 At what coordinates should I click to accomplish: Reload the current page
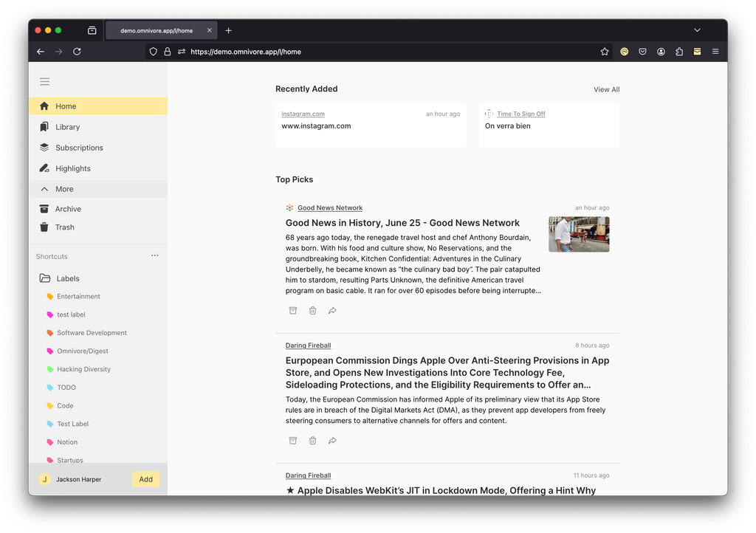coord(77,52)
